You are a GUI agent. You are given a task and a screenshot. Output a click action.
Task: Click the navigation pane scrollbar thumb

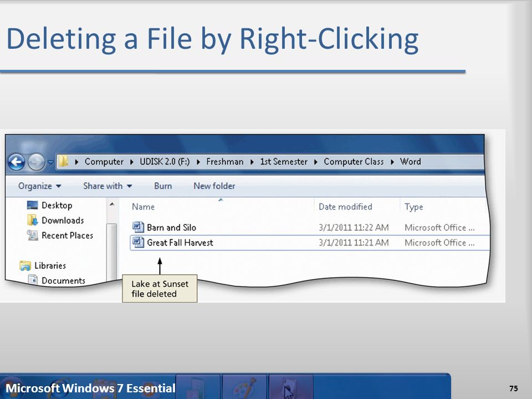click(111, 252)
